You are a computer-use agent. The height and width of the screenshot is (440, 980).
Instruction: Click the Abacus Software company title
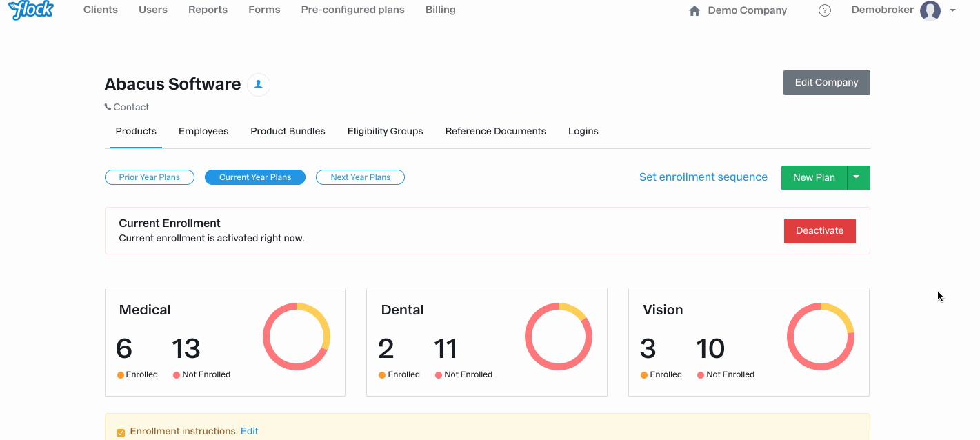pyautogui.click(x=172, y=84)
